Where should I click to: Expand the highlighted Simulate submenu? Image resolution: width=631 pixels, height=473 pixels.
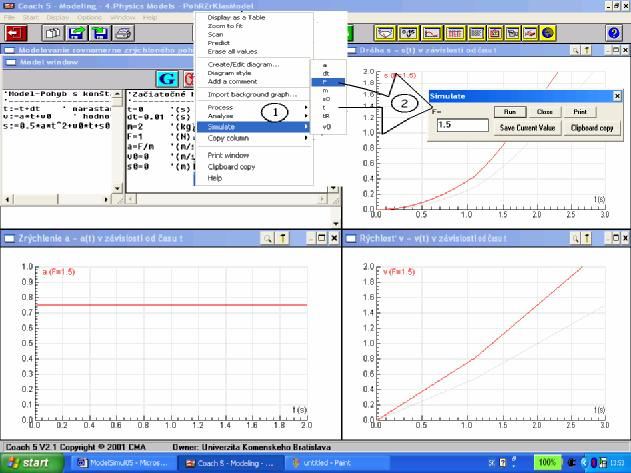[254, 127]
